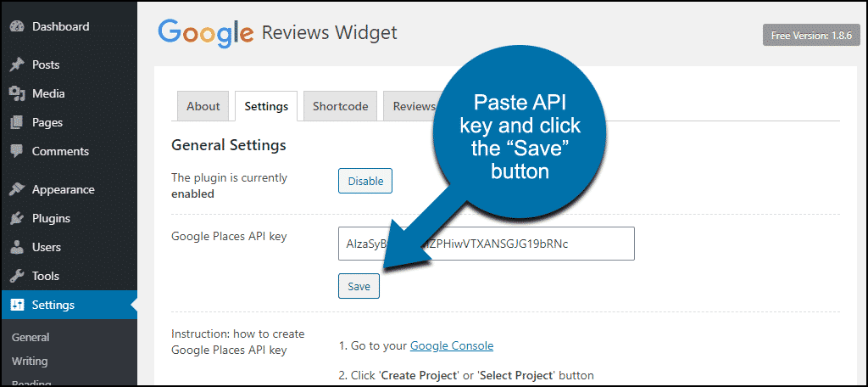Select the Reviews tab
Image resolution: width=868 pixels, height=387 pixels.
412,106
